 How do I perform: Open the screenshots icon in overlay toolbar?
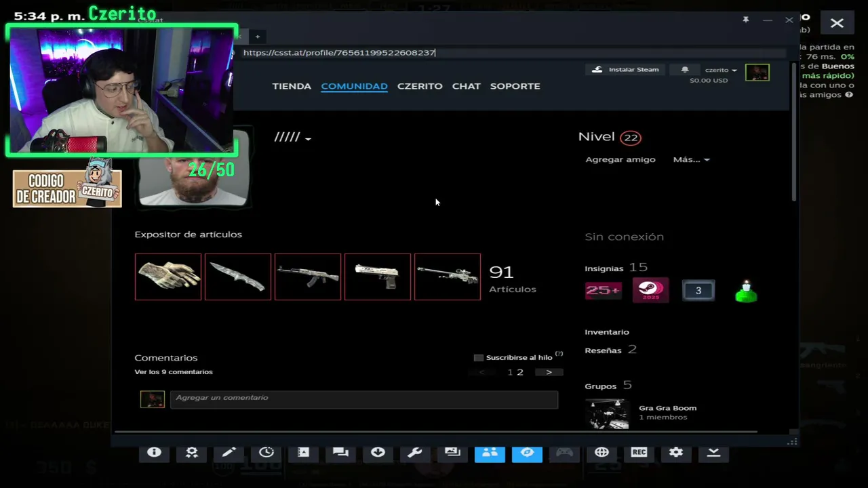tap(452, 453)
